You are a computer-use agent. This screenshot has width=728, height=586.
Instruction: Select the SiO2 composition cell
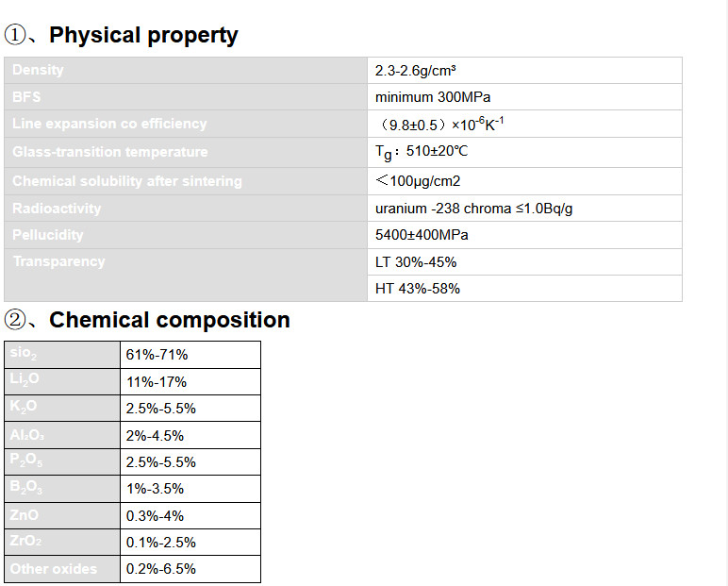point(62,355)
